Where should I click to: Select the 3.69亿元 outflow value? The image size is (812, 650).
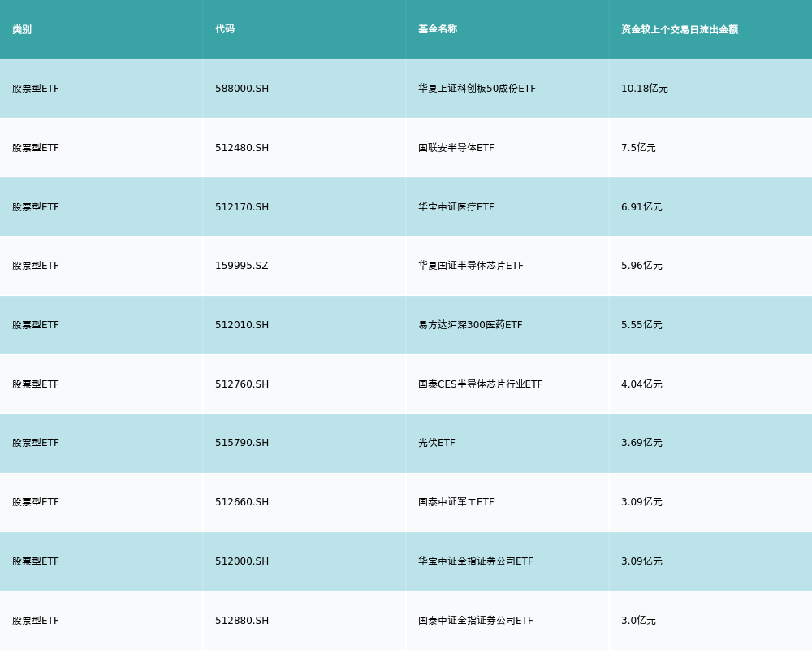[x=641, y=443]
